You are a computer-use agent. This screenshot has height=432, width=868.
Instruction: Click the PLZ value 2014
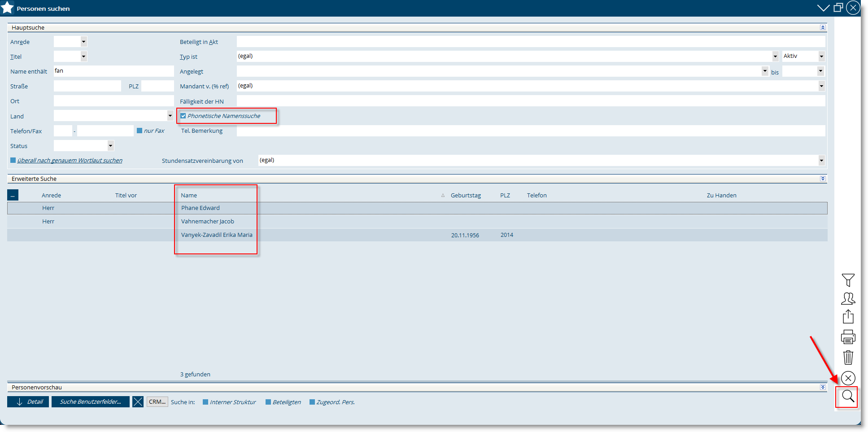click(507, 235)
